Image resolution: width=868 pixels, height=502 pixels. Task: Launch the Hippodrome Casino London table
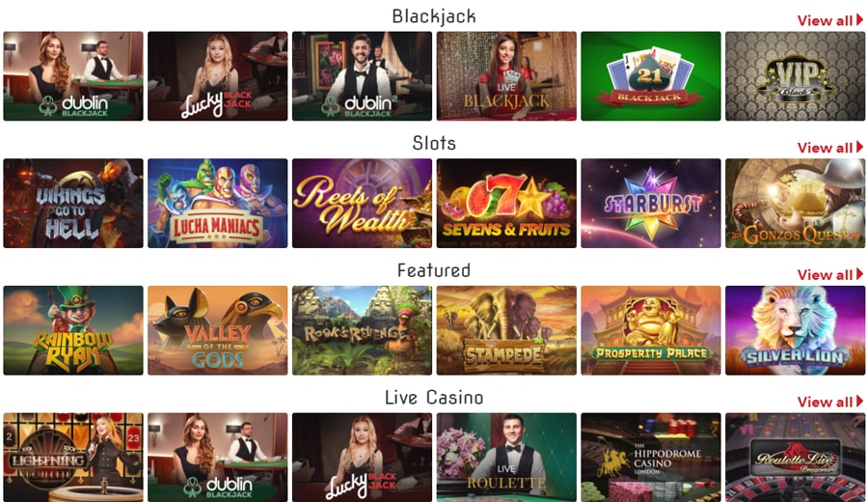[651, 458]
